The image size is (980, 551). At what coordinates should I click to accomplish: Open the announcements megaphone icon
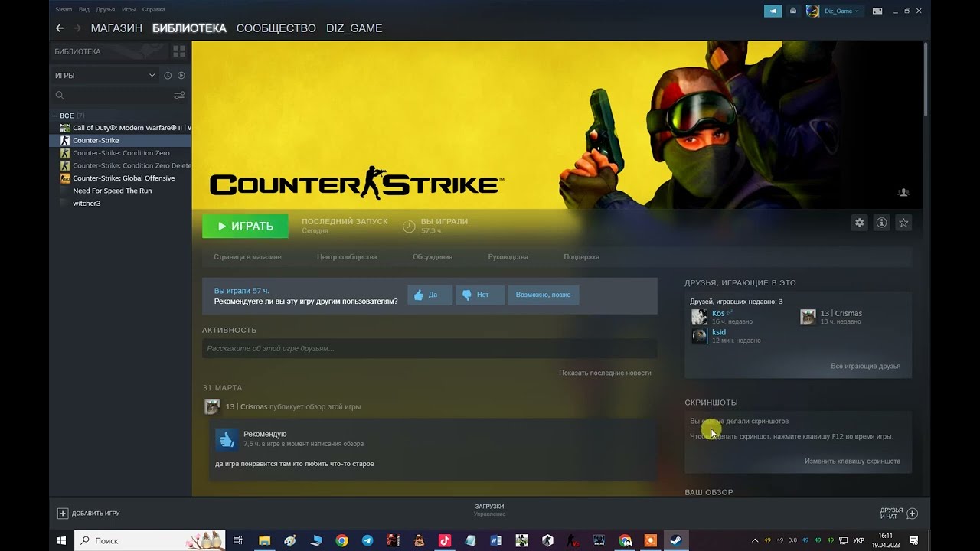click(x=773, y=11)
